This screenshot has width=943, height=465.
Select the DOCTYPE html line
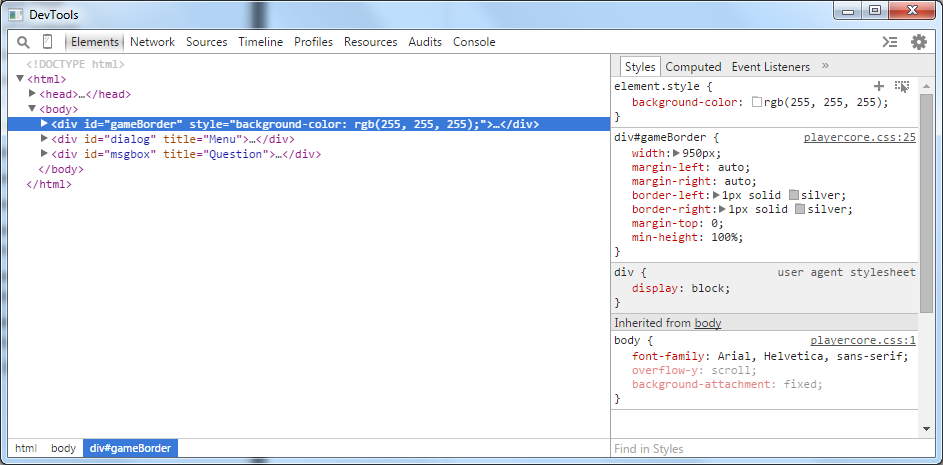click(75, 64)
